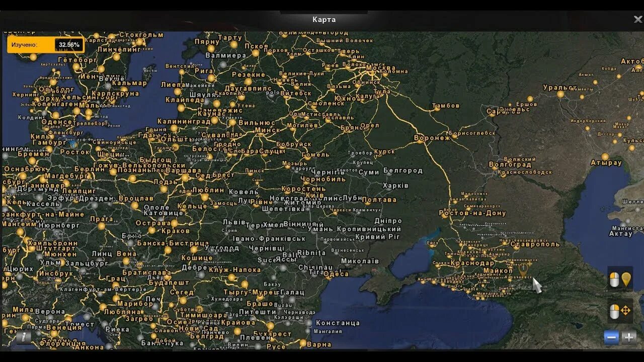Click the Миколаїв city label
644x362 pixels.
360,261
